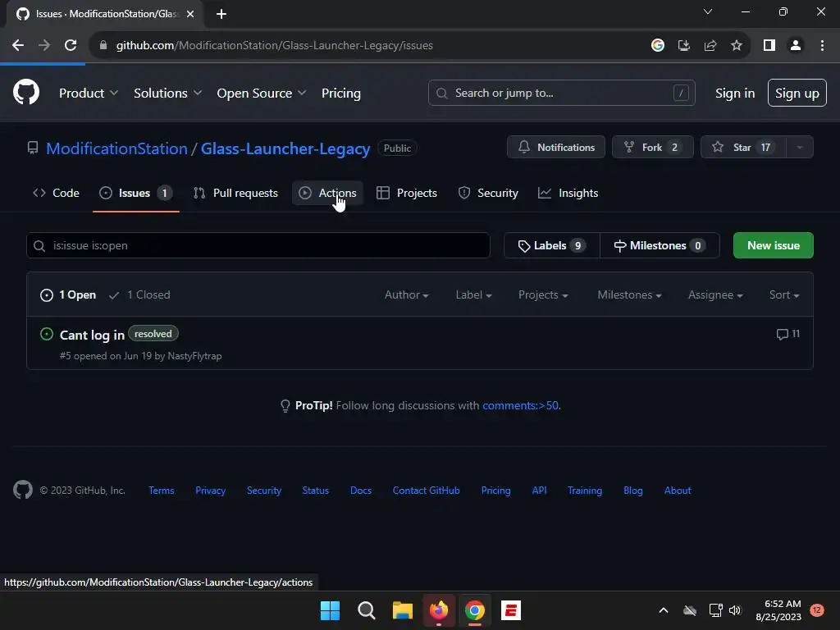Image resolution: width=840 pixels, height=630 pixels.
Task: Fork the repository
Action: coord(652,148)
